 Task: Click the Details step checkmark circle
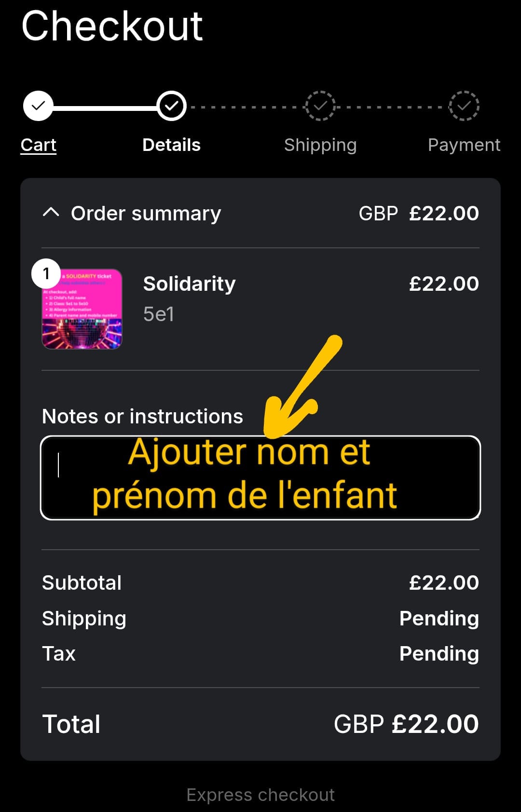(x=171, y=106)
